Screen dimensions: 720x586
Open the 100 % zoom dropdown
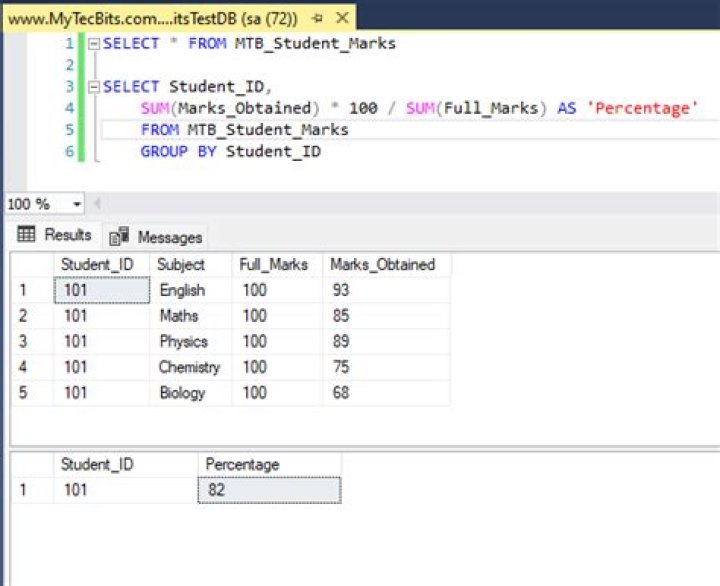(77, 204)
